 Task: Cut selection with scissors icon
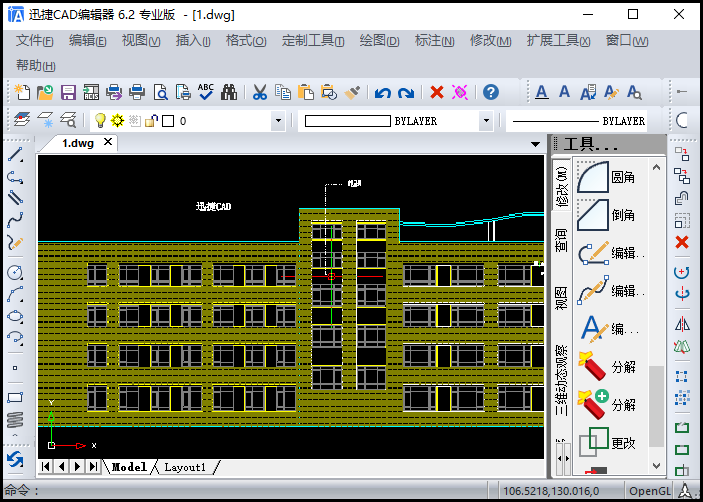coord(260,92)
